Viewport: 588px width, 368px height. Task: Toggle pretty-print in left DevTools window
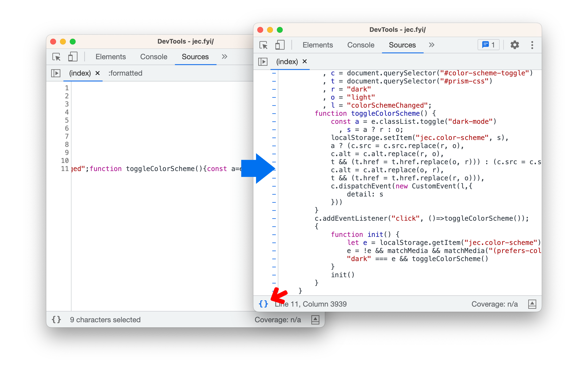57,320
